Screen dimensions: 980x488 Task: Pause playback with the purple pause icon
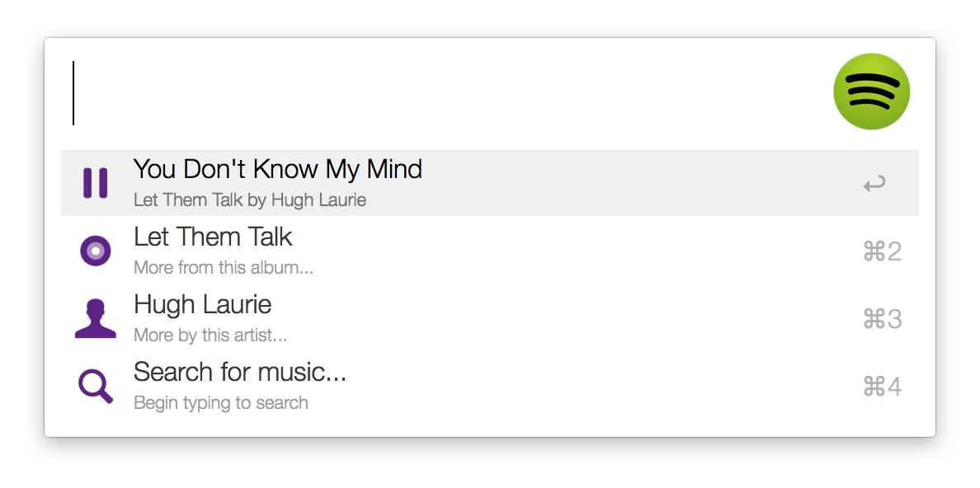point(96,183)
